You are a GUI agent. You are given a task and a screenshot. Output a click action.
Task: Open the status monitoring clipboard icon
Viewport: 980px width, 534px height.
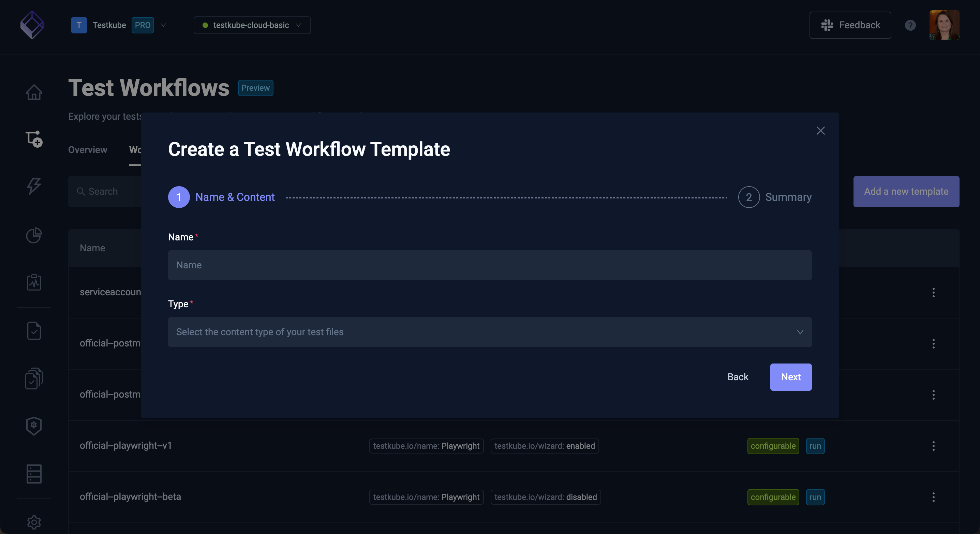pos(34,283)
